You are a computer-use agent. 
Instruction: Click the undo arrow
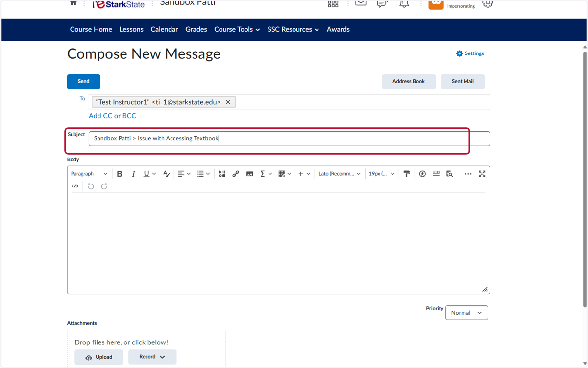pyautogui.click(x=91, y=186)
